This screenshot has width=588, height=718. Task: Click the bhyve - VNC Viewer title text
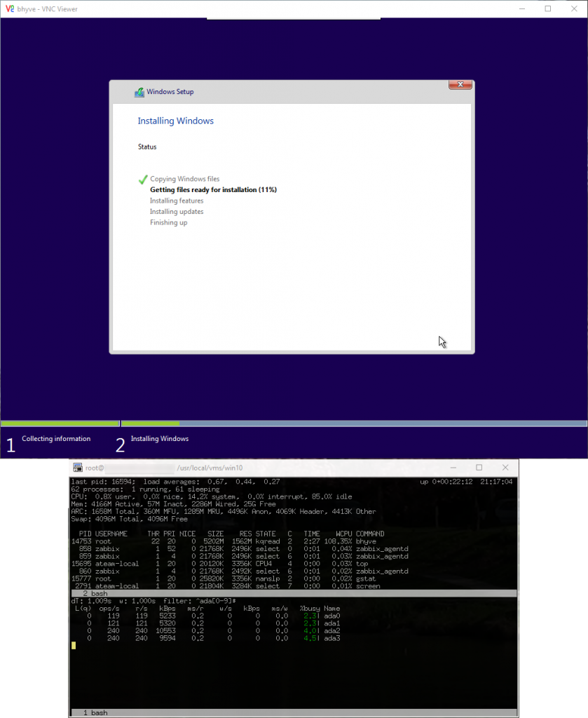47,9
